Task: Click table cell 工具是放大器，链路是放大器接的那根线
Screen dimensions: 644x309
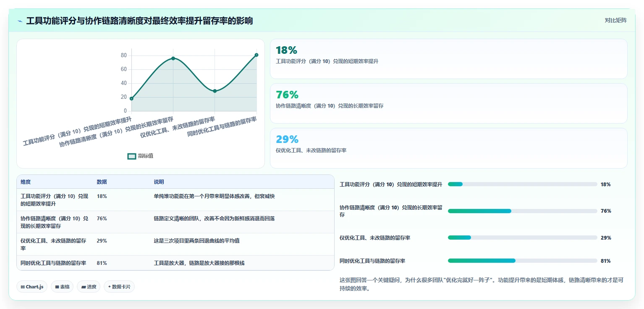Action: click(199, 263)
